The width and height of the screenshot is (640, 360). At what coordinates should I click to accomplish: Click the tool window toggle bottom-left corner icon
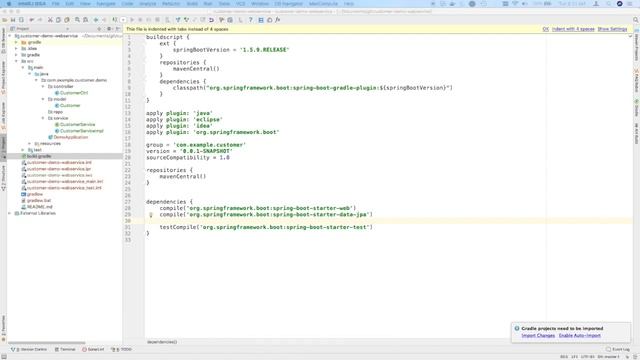[x=4, y=357]
